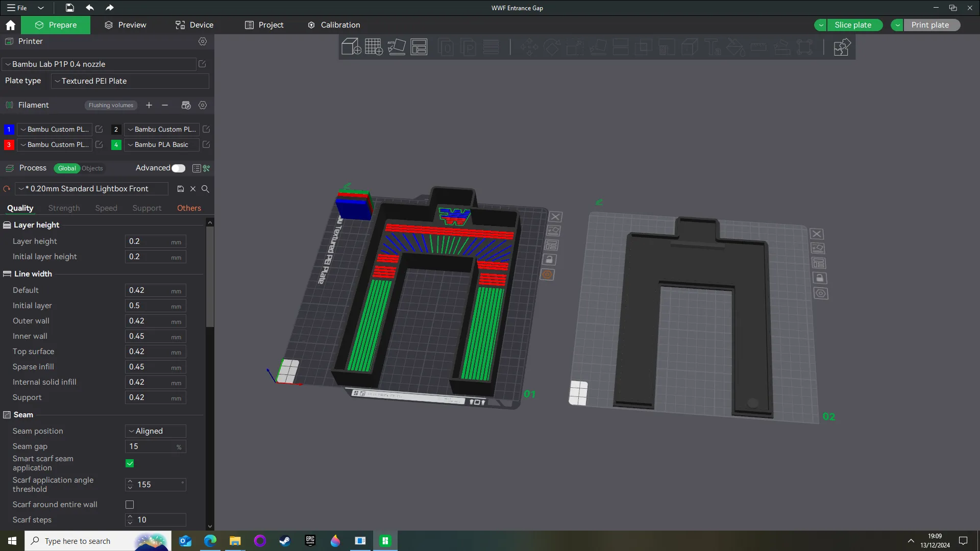This screenshot has height=551, width=980.
Task: Switch to the Project tab
Action: [264, 25]
